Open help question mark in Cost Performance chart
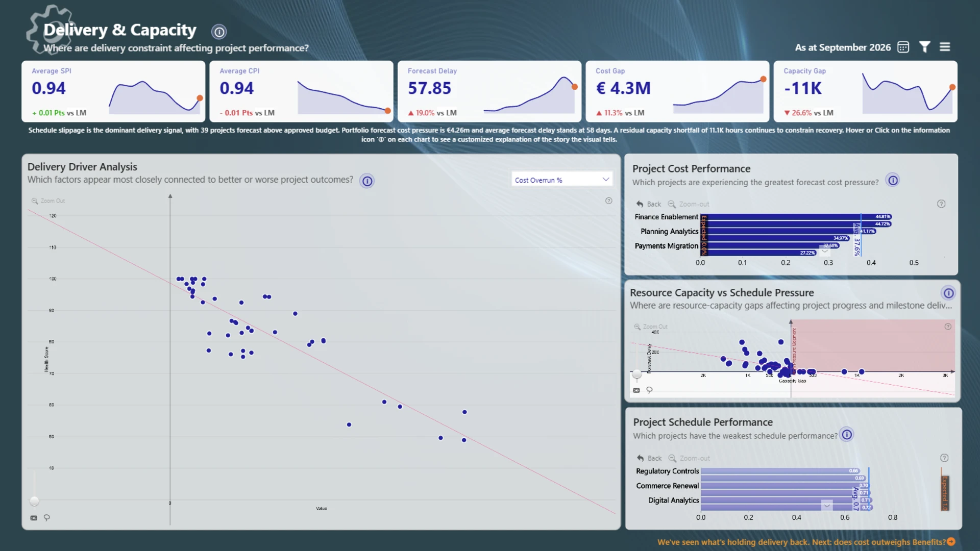980x551 pixels. (941, 204)
